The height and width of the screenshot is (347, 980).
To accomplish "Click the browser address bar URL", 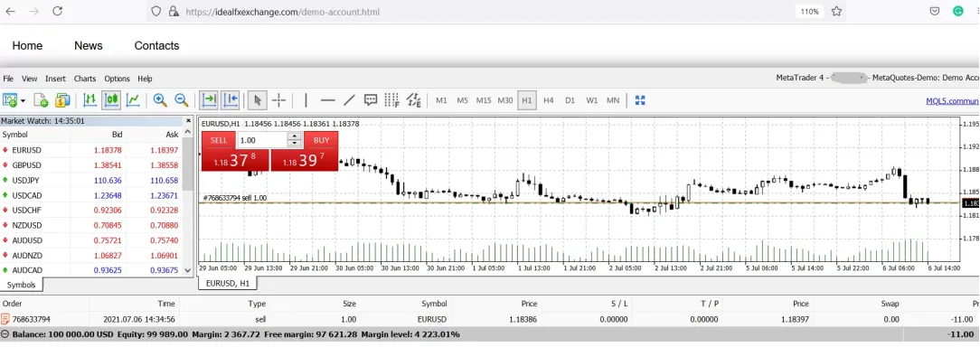I will point(282,12).
